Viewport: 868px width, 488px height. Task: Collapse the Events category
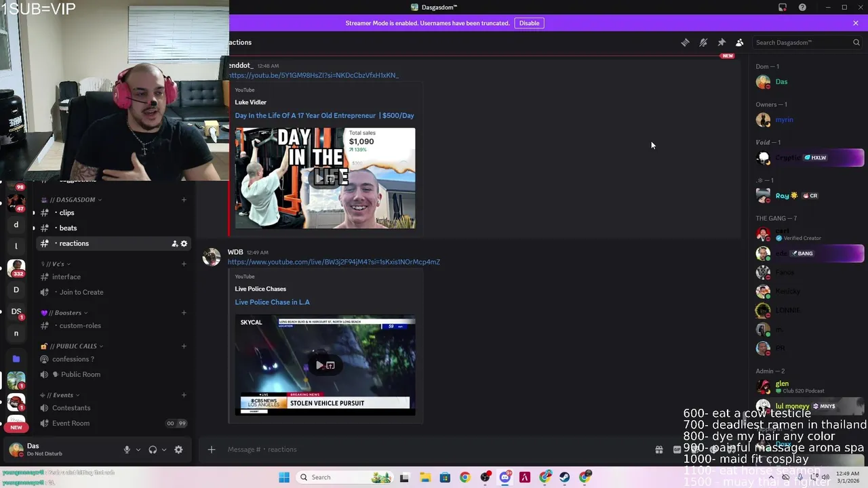tap(60, 394)
